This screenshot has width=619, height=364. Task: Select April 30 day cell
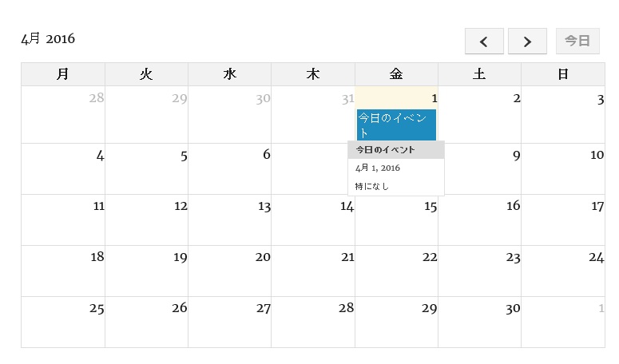[479, 322]
